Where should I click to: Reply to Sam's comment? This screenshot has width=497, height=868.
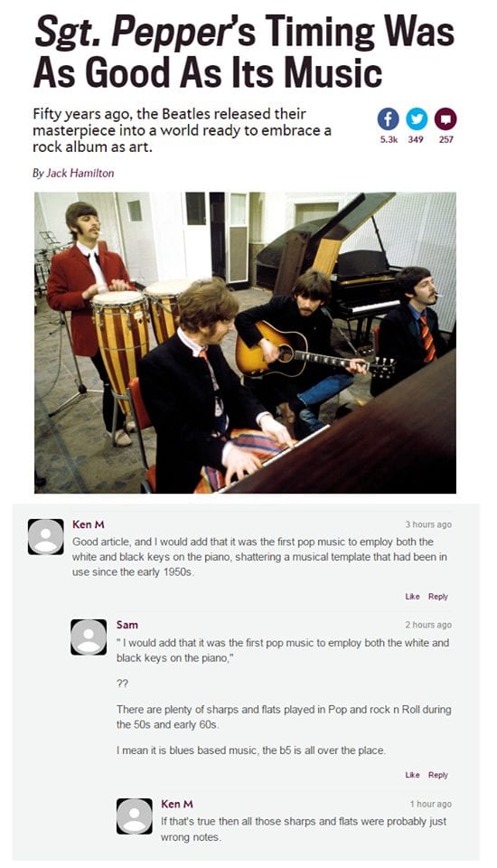(437, 775)
